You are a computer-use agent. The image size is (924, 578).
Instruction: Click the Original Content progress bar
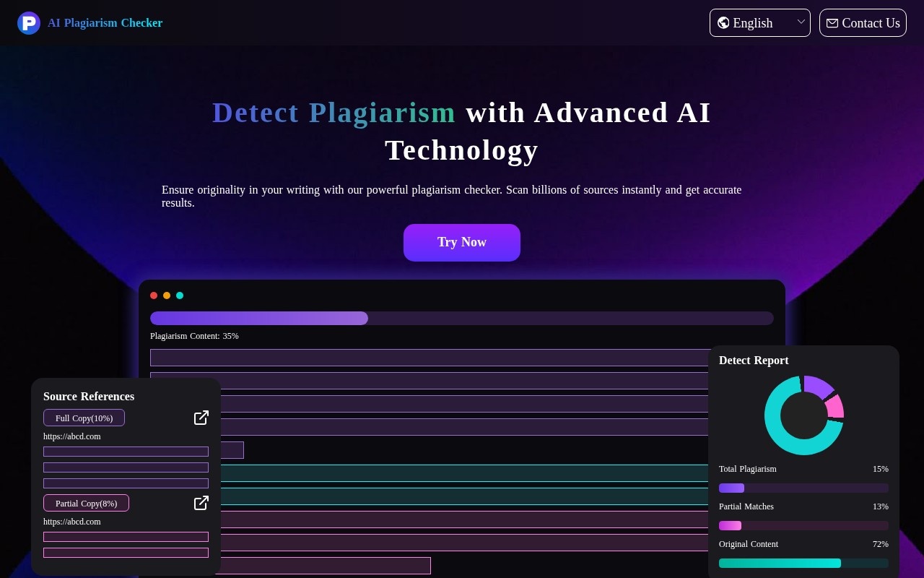coord(803,564)
